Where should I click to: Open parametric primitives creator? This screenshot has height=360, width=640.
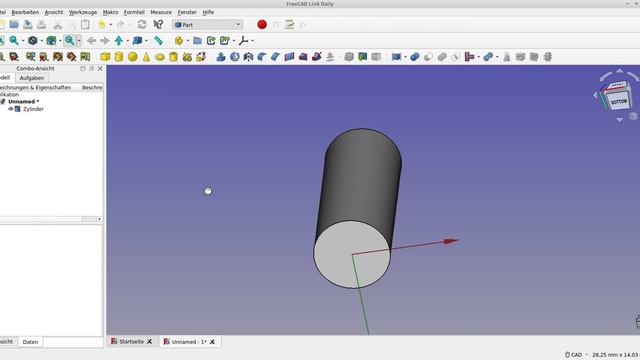pyautogui.click(x=187, y=57)
